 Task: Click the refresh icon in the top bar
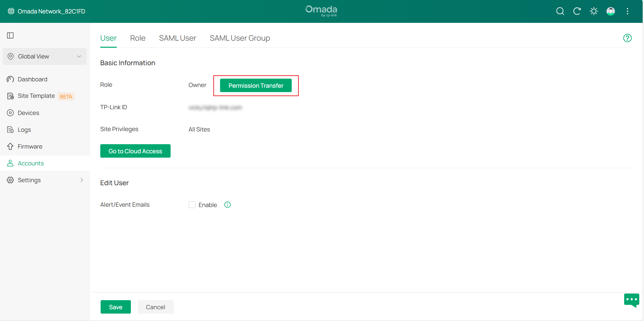tap(577, 11)
